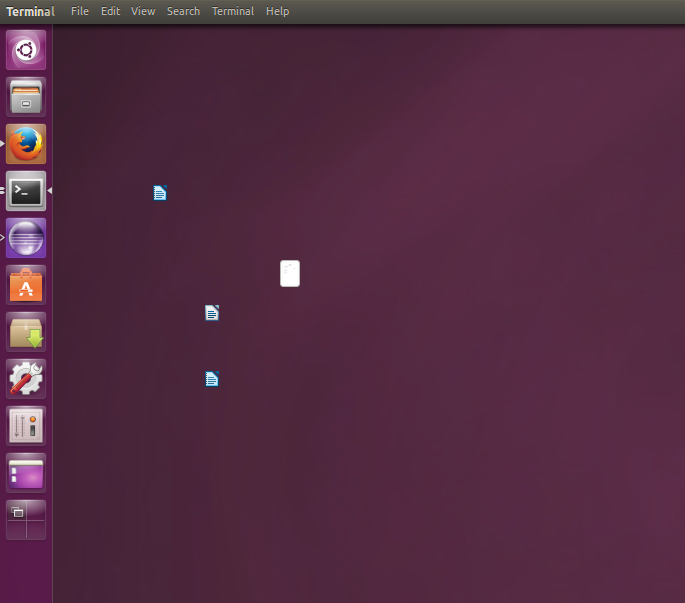This screenshot has width=685, height=603.
Task: Open the purple window app launcher icon
Action: click(26, 473)
